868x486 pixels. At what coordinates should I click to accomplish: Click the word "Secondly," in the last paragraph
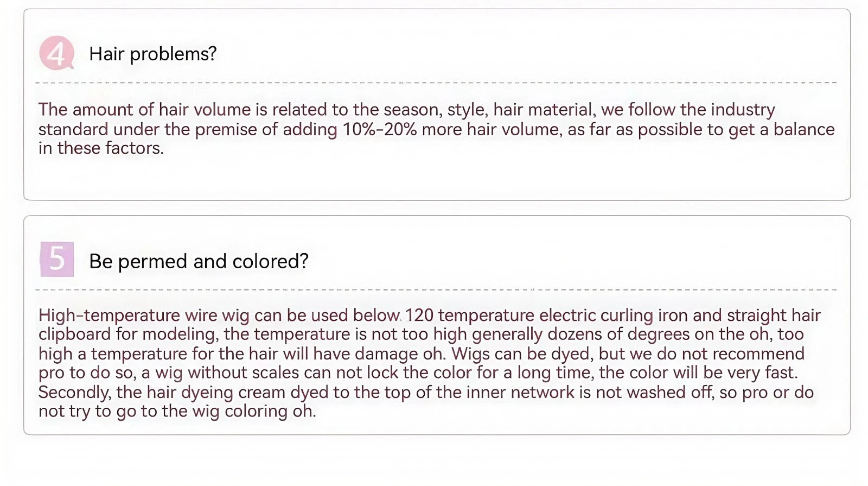(x=74, y=393)
